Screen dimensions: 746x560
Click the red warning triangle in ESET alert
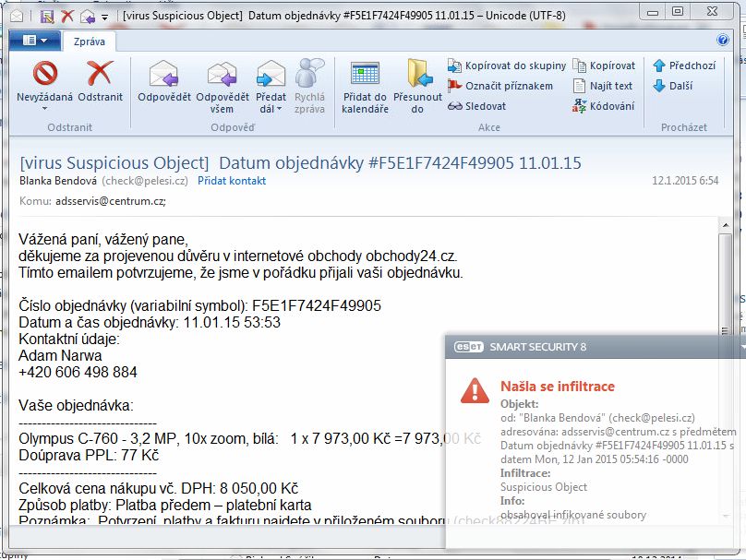point(475,391)
